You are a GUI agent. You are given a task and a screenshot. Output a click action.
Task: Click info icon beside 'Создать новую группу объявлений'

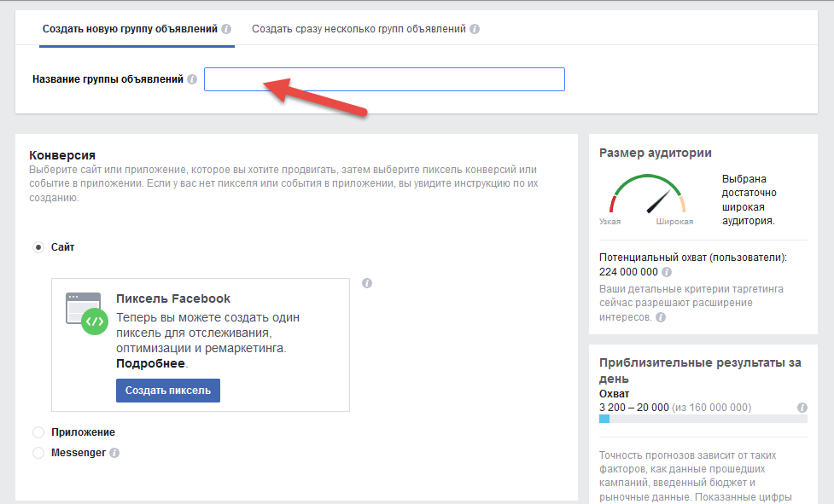(x=226, y=29)
